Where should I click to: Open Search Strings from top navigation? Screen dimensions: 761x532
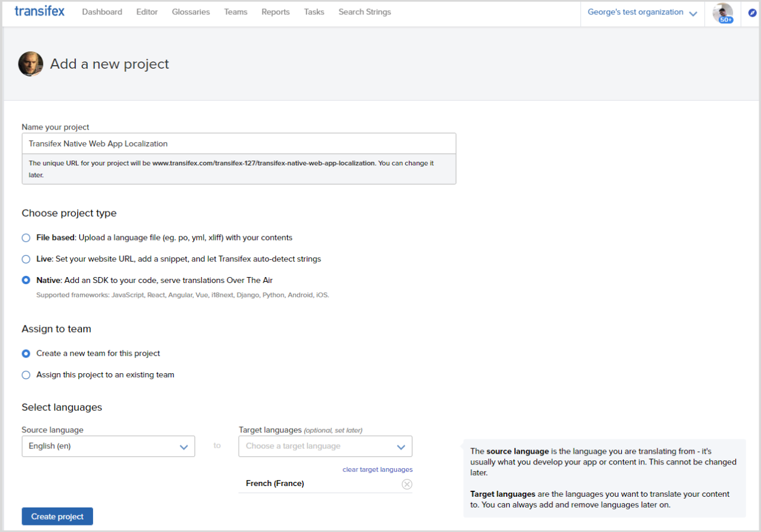point(365,12)
